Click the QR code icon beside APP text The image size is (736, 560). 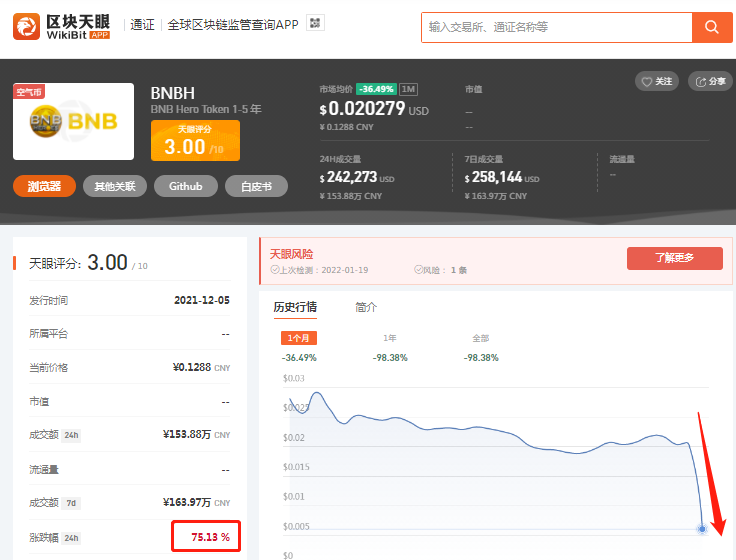coord(315,24)
